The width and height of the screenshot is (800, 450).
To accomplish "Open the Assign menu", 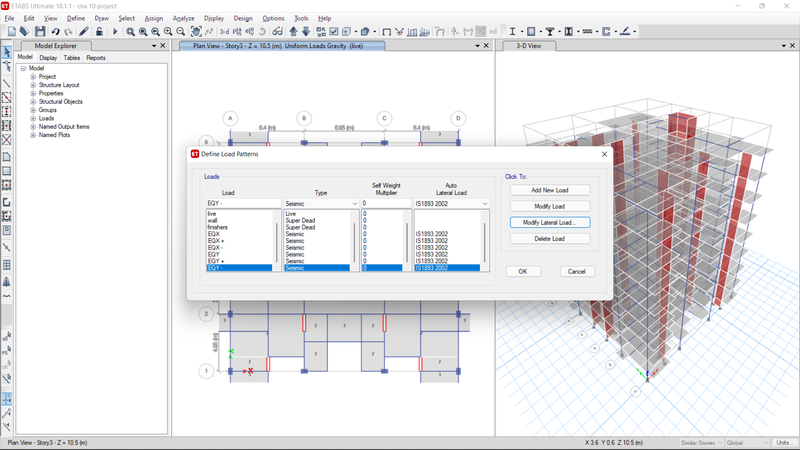I will point(154,18).
